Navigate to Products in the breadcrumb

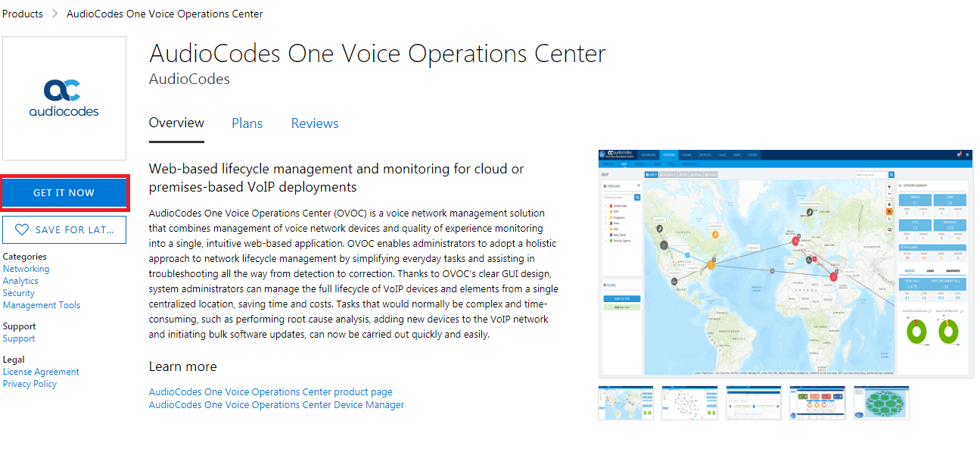23,14
